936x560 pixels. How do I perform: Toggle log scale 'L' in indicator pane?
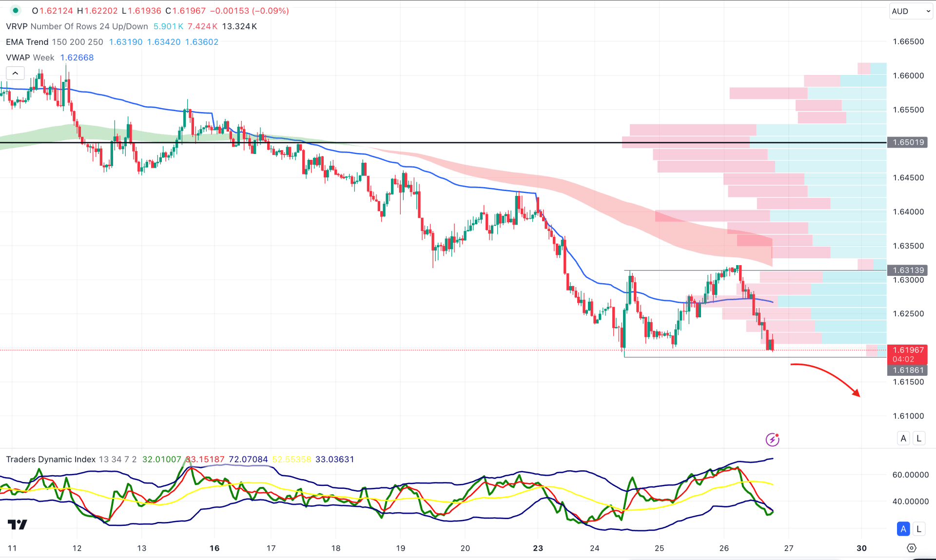click(919, 529)
